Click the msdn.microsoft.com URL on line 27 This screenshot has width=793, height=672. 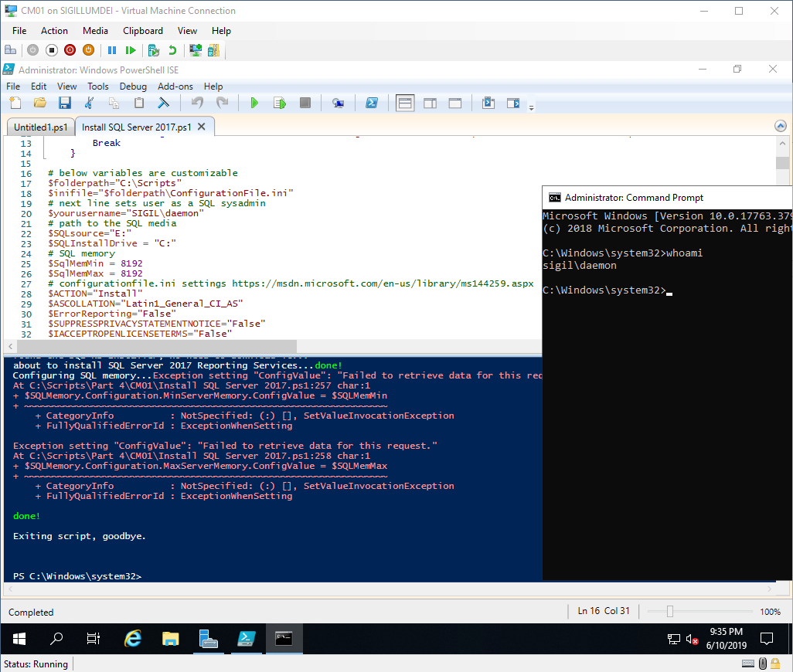[383, 283]
